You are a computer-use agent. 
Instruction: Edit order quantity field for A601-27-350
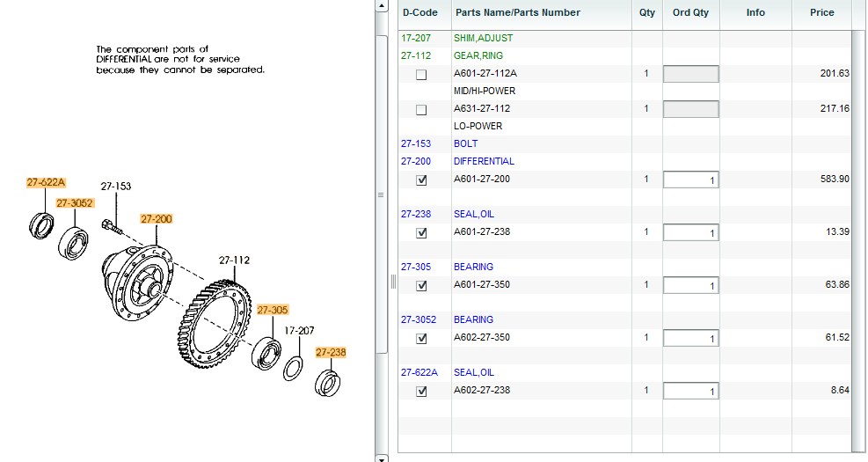(690, 286)
